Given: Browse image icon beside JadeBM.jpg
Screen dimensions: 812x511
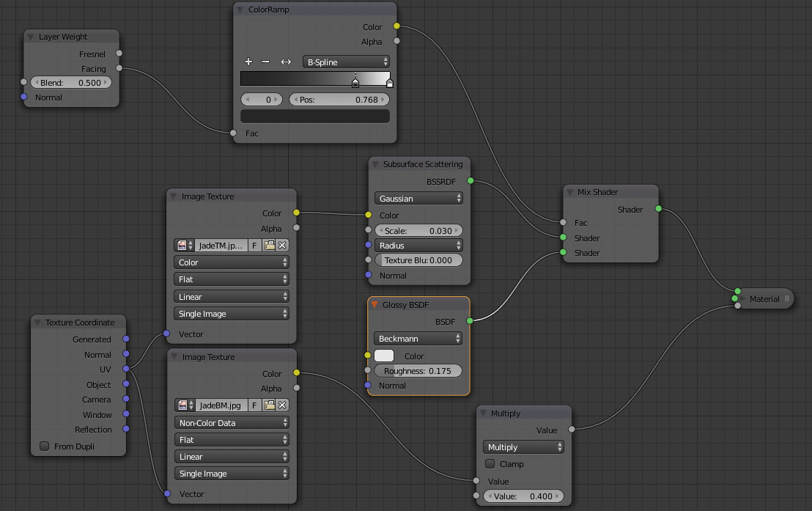Looking at the screenshot, I should click(x=185, y=405).
